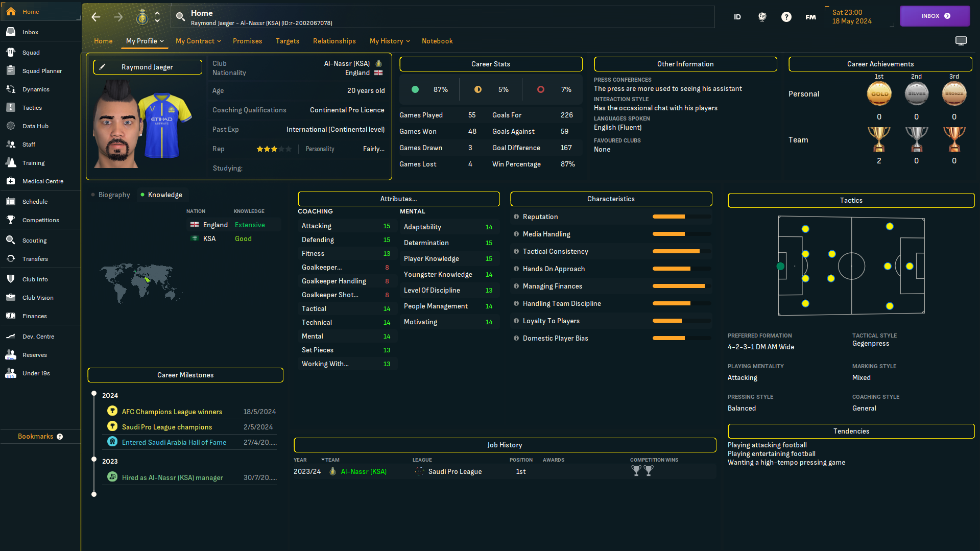Click the world globe icon in top bar
The image size is (980, 551).
point(762,17)
